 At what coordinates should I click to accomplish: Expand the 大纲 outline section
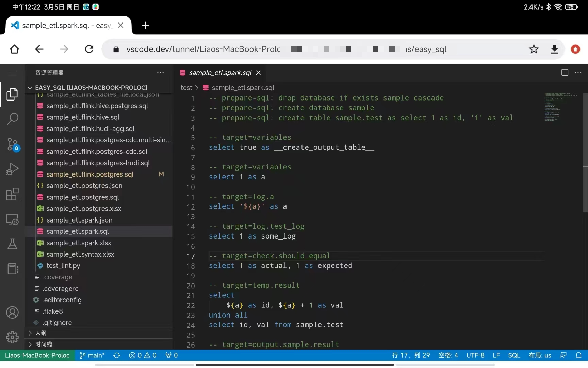41,333
